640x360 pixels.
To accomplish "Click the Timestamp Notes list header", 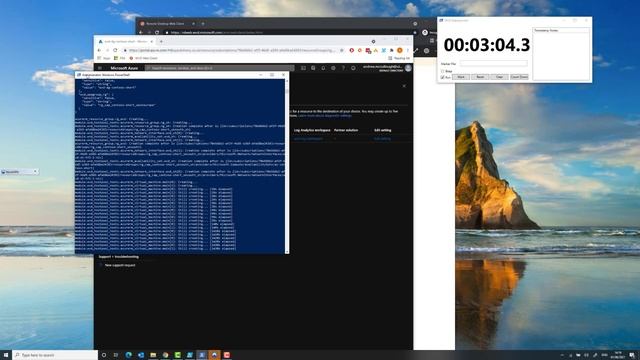I will (561, 30).
